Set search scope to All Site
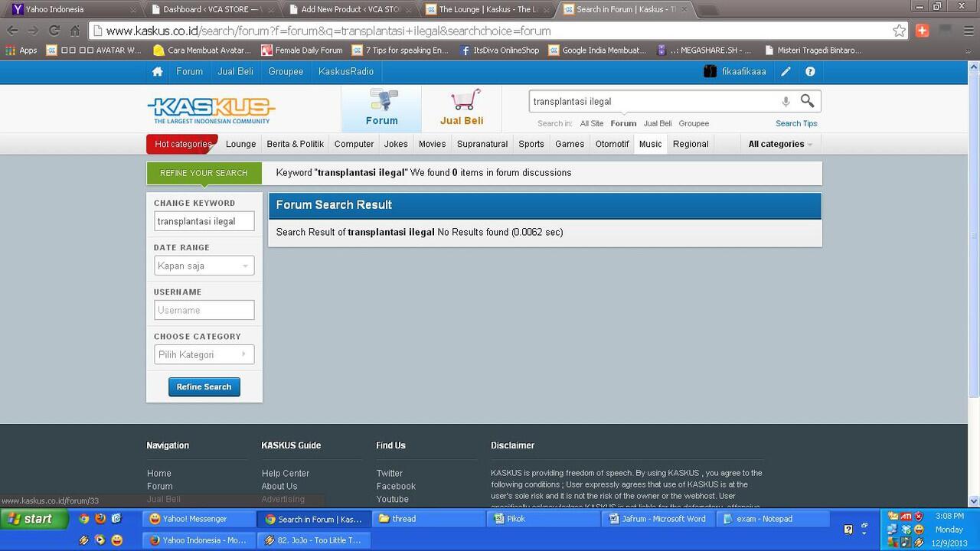Screen dimensions: 980x551 click(x=592, y=123)
